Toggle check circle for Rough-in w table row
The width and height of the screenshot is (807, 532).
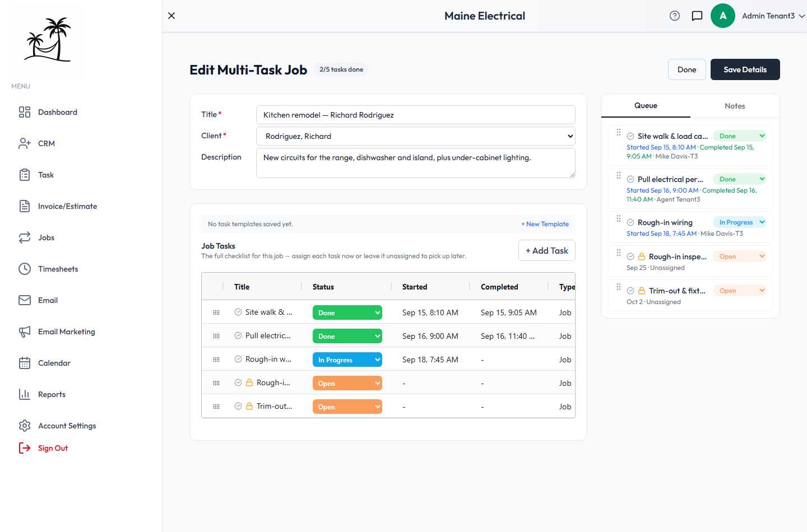click(238, 359)
